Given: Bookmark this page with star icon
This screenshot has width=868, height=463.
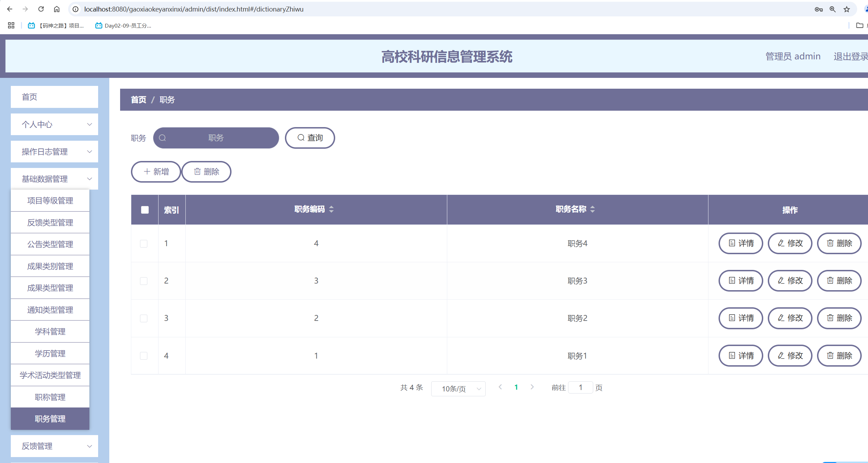Looking at the screenshot, I should [x=847, y=9].
